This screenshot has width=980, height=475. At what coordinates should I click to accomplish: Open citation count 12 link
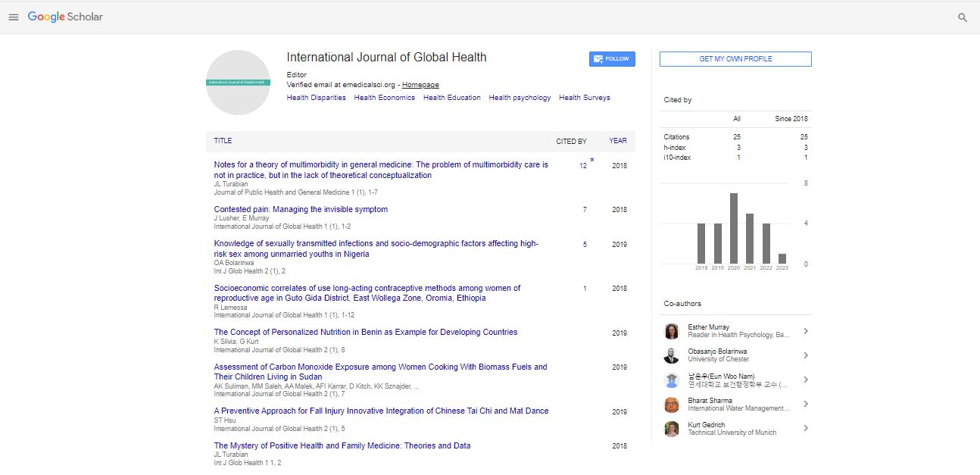(x=583, y=166)
